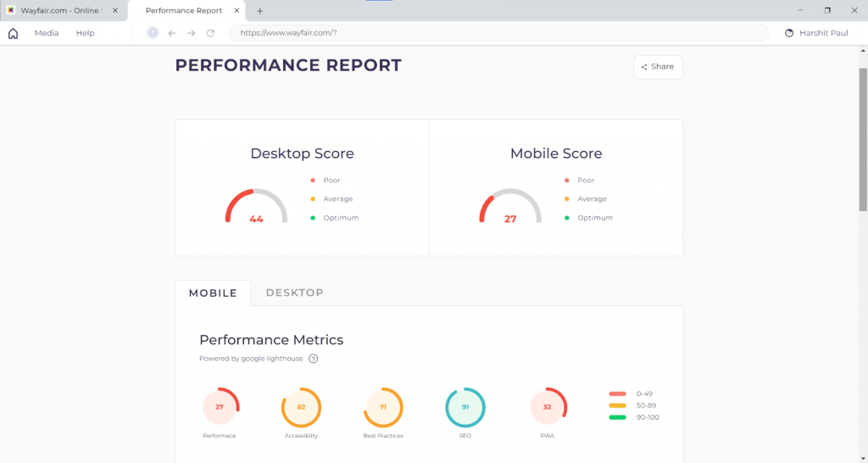The width and height of the screenshot is (868, 463).
Task: Click the 'PERFORMANCE REPORT' page title
Action: point(288,65)
